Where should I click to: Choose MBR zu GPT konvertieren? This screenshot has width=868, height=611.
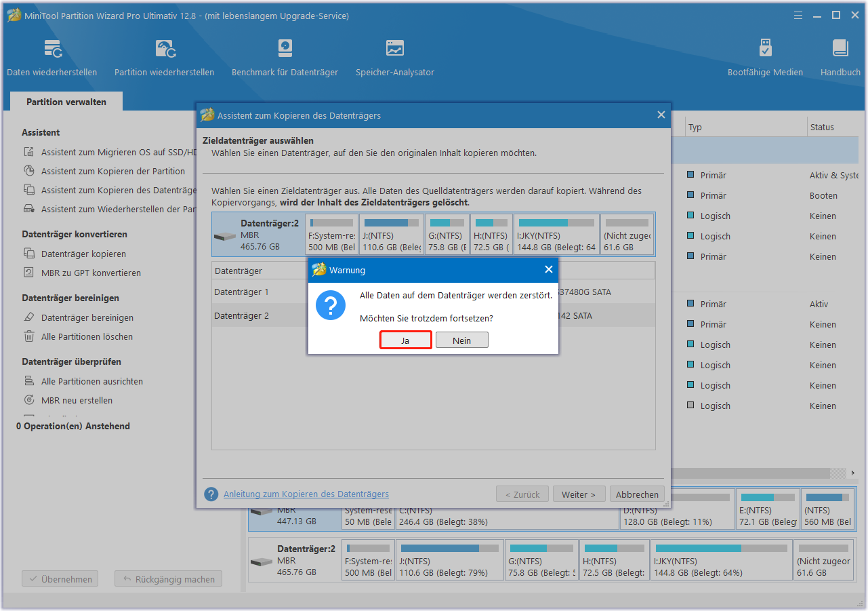(91, 273)
